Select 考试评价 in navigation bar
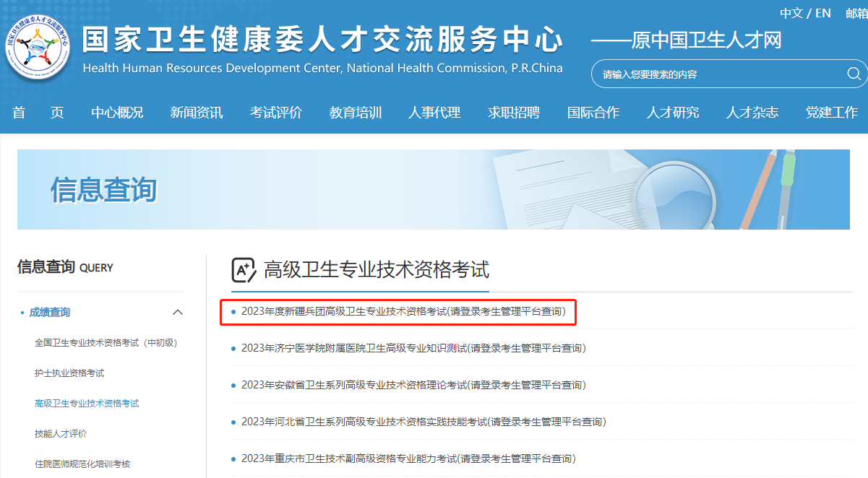The width and height of the screenshot is (868, 478). click(276, 112)
